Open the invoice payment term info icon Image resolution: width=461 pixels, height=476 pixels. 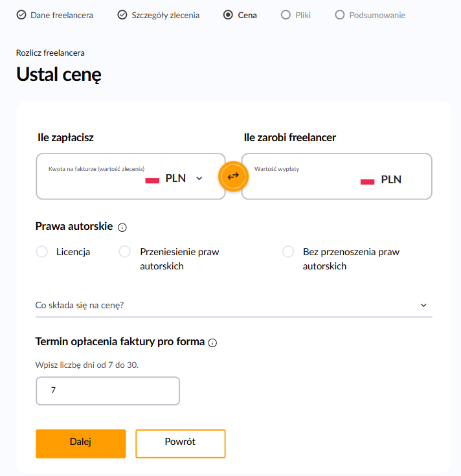(x=212, y=343)
